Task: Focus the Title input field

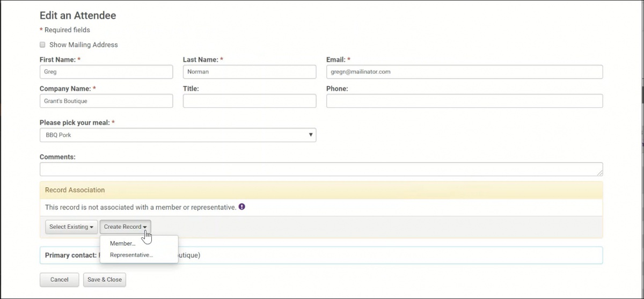Action: 250,101
